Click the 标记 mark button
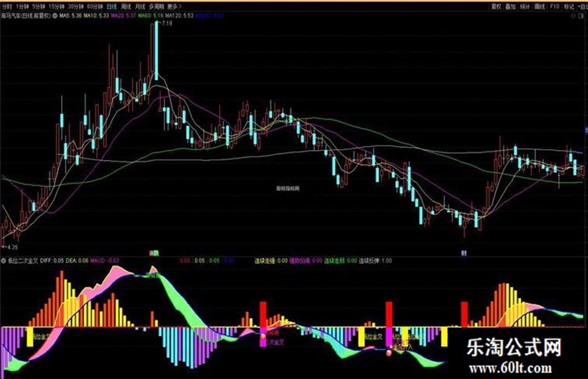The width and height of the screenshot is (588, 379). (x=569, y=6)
